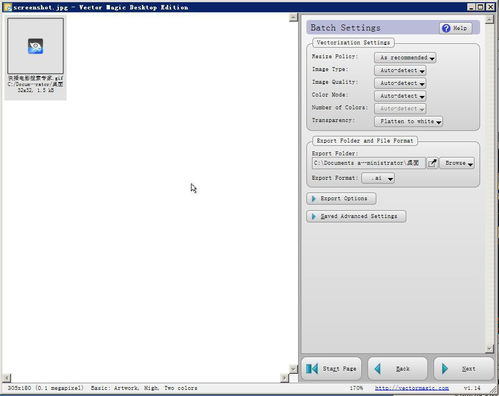Open the vectormagic.com link

pos(412,388)
